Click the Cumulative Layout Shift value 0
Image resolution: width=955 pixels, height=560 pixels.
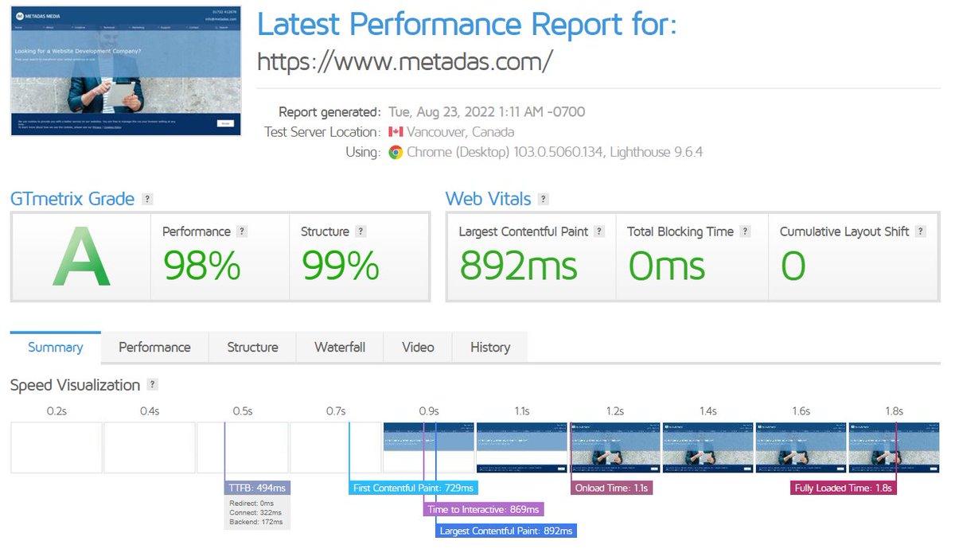(793, 266)
